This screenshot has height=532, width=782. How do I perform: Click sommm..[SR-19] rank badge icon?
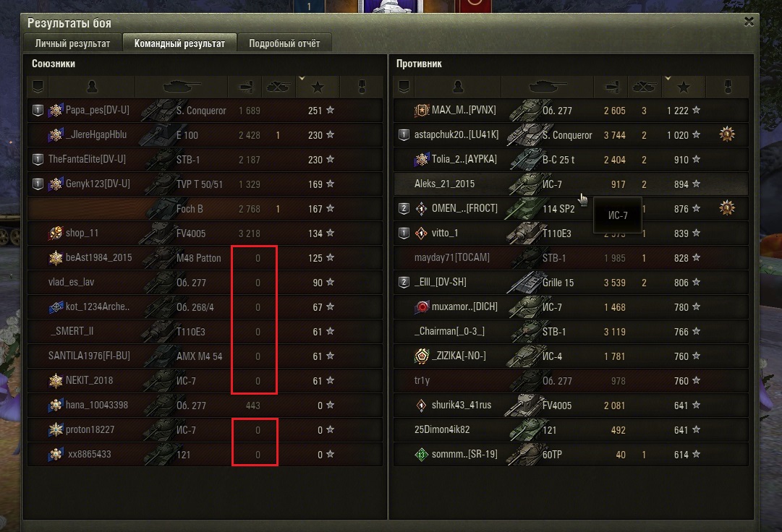point(422,454)
